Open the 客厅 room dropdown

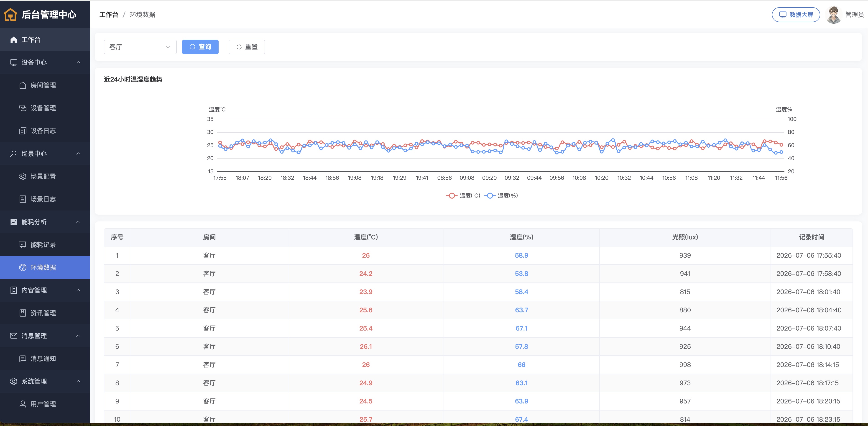140,47
